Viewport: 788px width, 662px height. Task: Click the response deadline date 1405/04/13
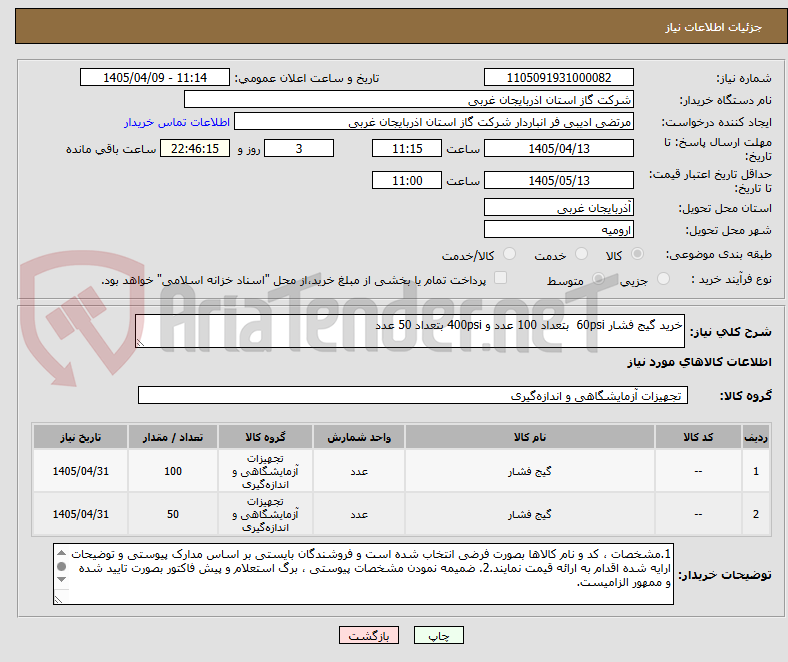click(559, 148)
